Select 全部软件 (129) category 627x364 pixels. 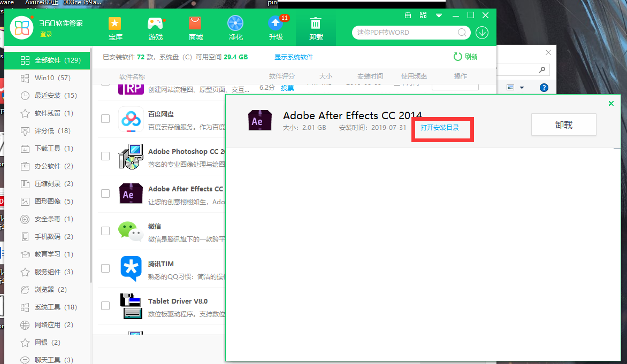point(47,60)
